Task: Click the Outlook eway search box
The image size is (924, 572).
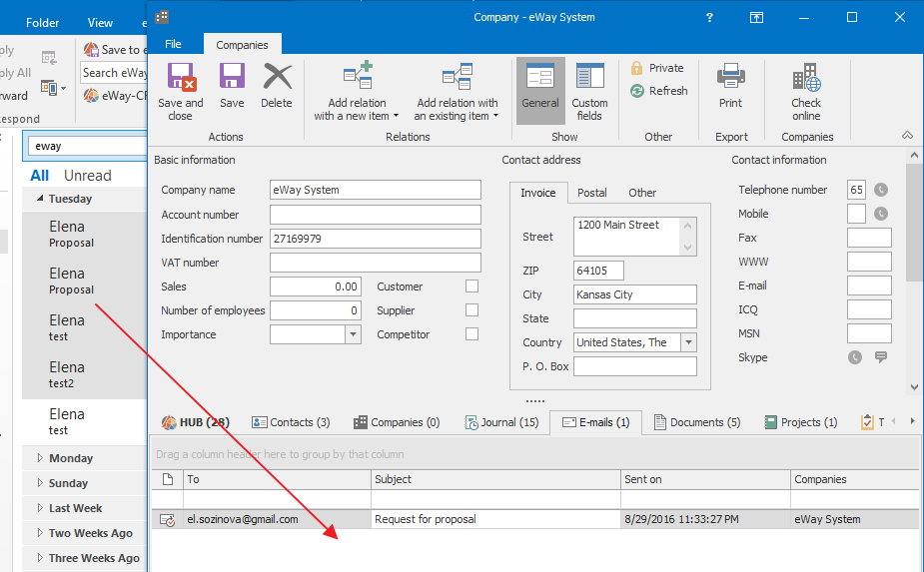Action: coord(85,146)
